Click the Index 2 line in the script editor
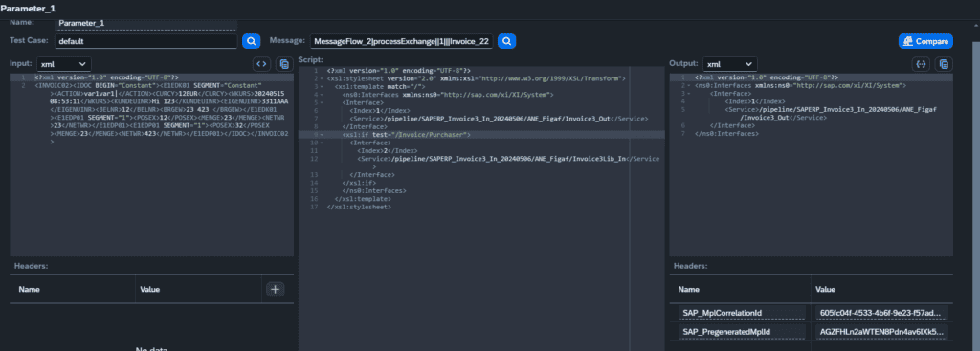The height and width of the screenshot is (351, 980). point(387,150)
